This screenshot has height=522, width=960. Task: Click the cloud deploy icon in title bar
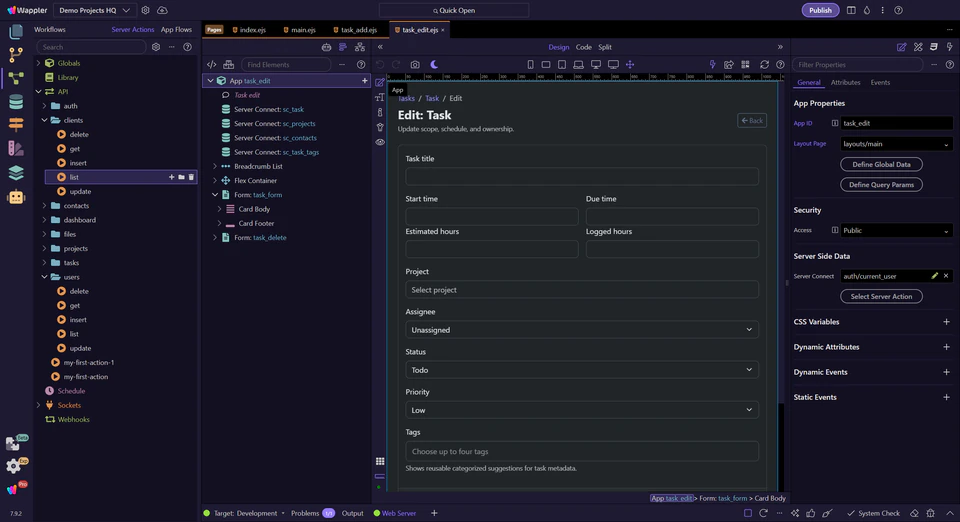click(162, 10)
